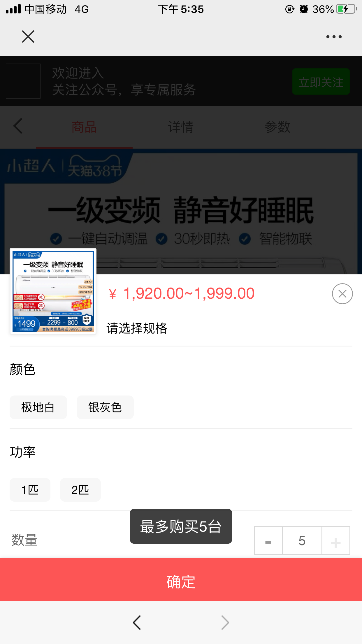Switch to the 参数 tab
This screenshot has width=362, height=644.
click(x=277, y=127)
